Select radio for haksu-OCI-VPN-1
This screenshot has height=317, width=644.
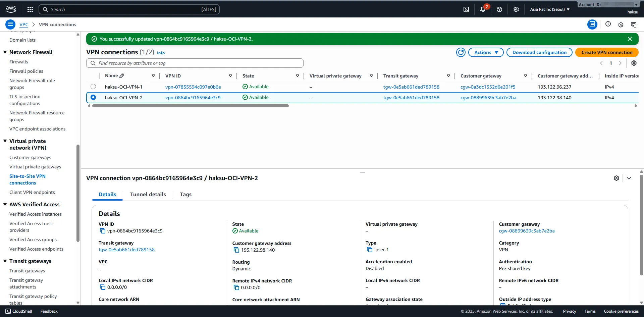tap(93, 87)
